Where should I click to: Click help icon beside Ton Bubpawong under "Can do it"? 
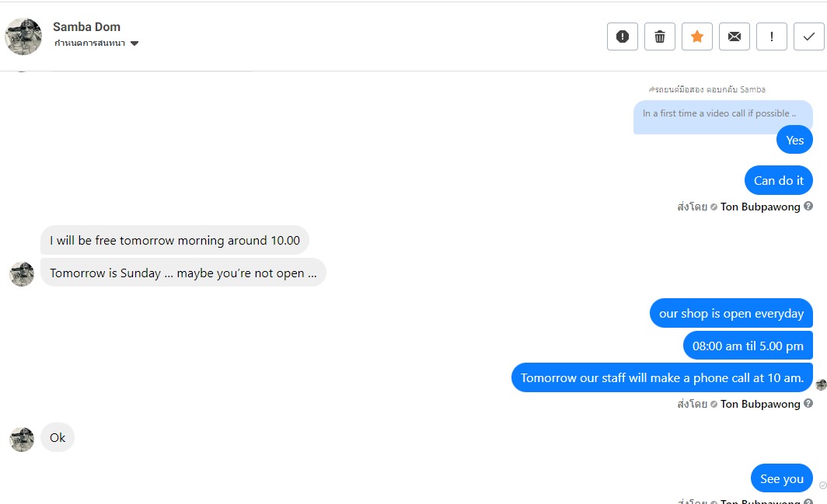(808, 207)
